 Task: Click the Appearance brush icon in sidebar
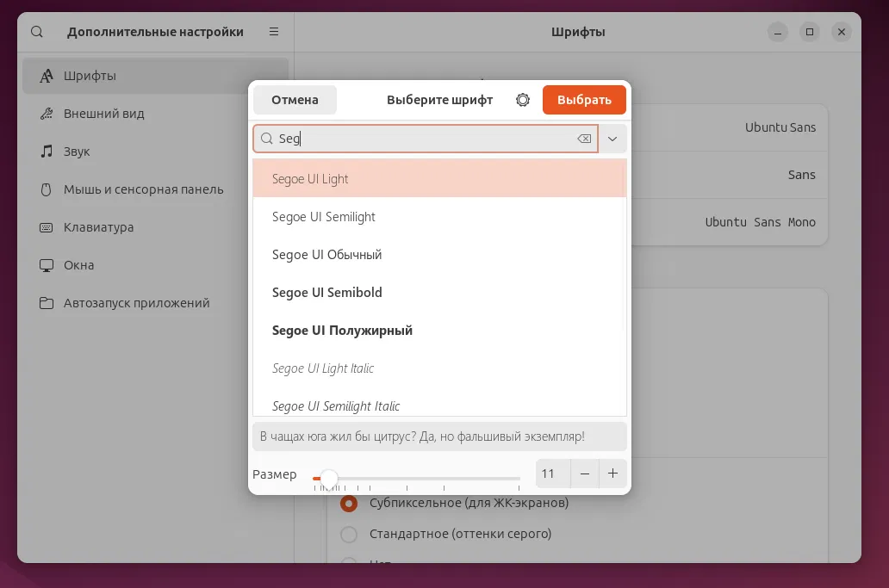point(47,114)
